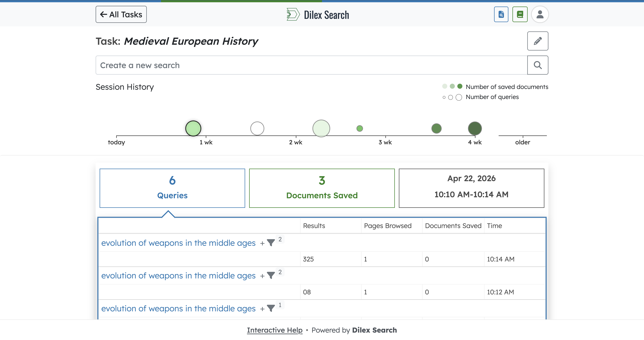Switch to Documents Saved tab

pyautogui.click(x=322, y=188)
